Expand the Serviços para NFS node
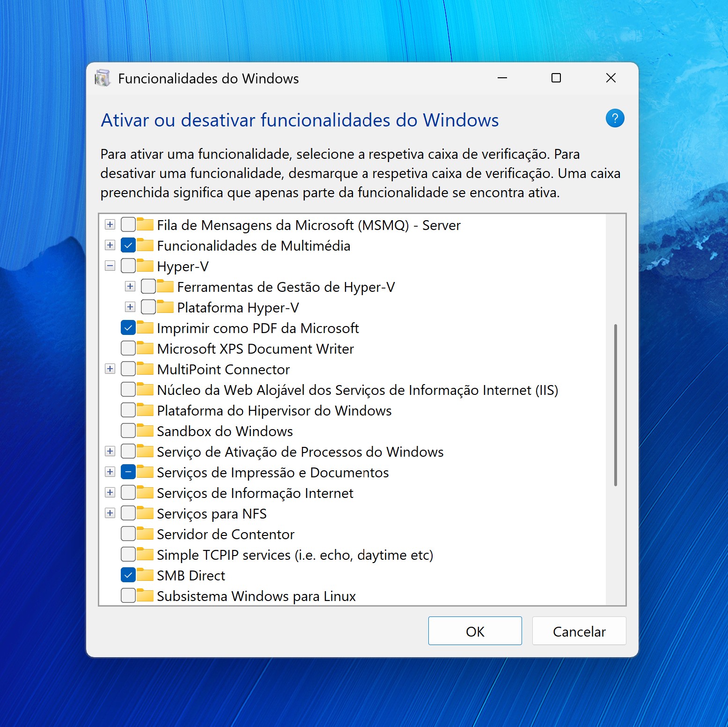 click(x=110, y=513)
